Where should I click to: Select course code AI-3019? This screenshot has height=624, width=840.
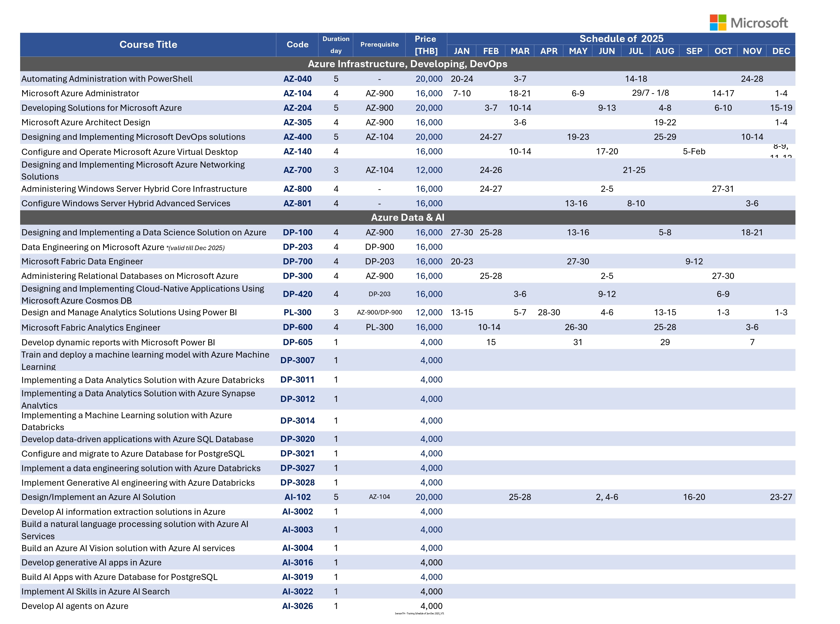coord(298,577)
